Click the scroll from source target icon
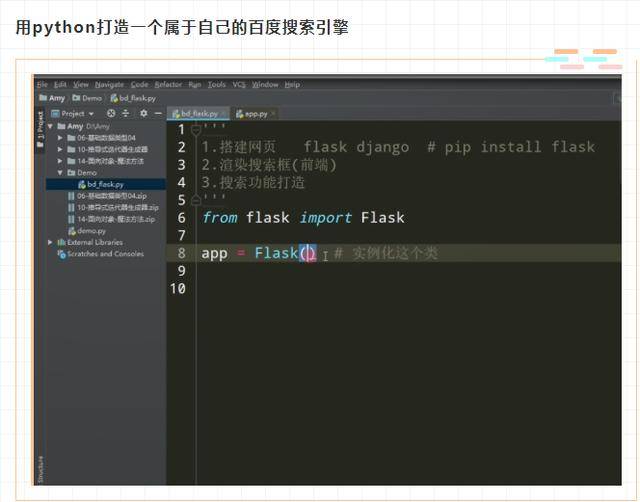This screenshot has height=502, width=640. [x=111, y=113]
